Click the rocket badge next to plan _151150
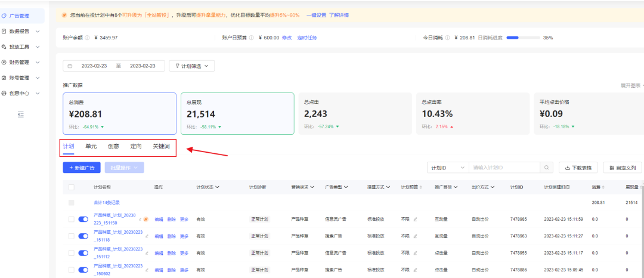This screenshot has width=644, height=278. (x=146, y=220)
